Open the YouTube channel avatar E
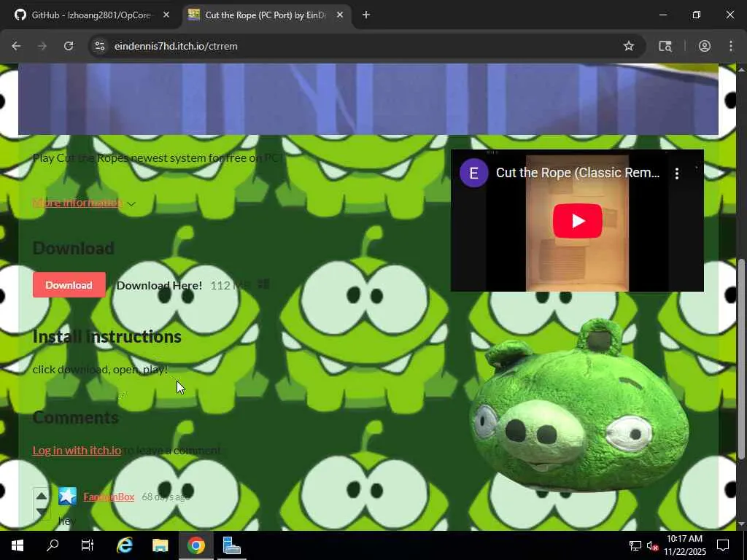This screenshot has width=747, height=560. (473, 174)
